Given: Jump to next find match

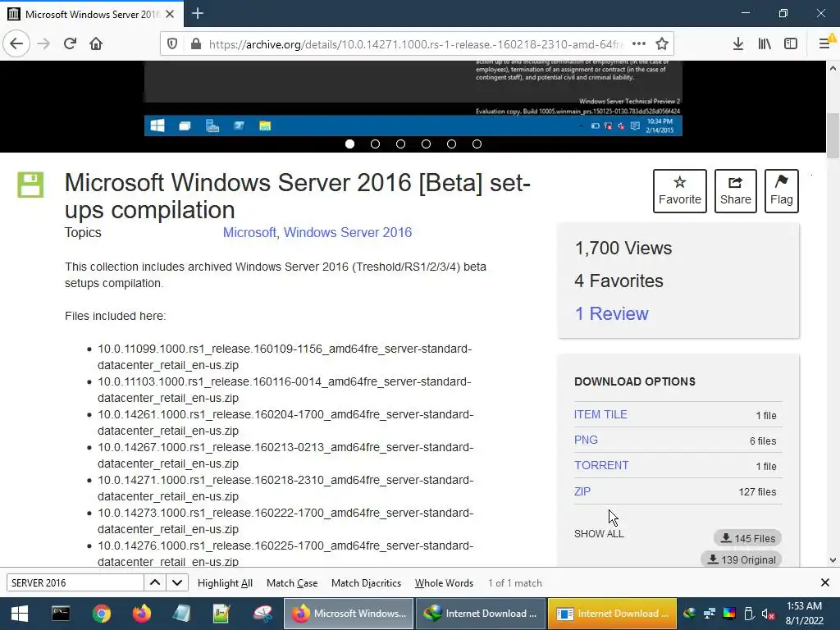Looking at the screenshot, I should point(177,583).
